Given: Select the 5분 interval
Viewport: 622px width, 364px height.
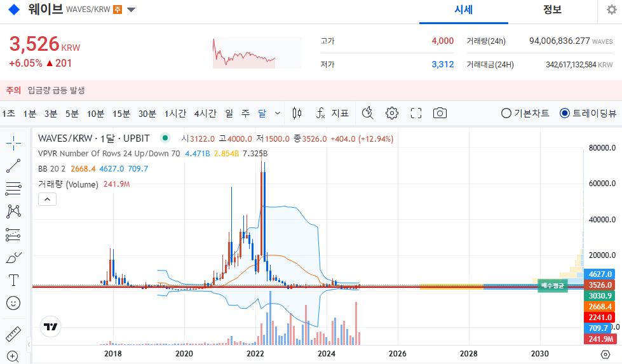Looking at the screenshot, I should coord(72,114).
